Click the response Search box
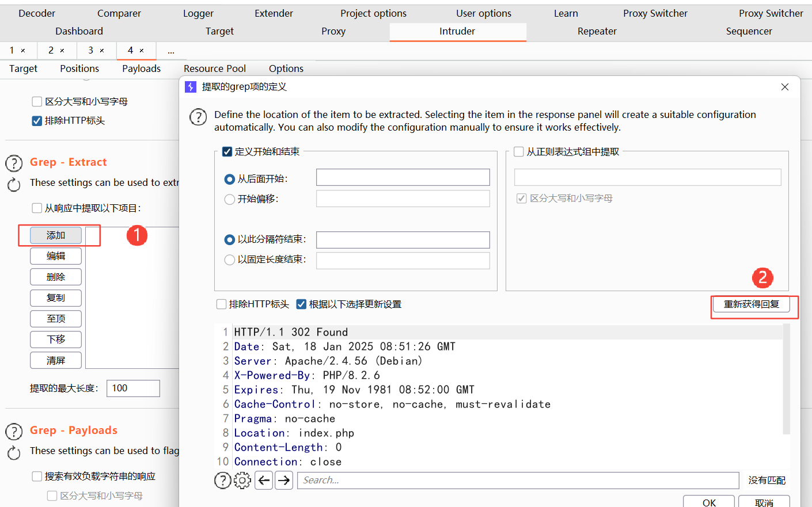Viewport: 812px width, 507px height. click(518, 480)
